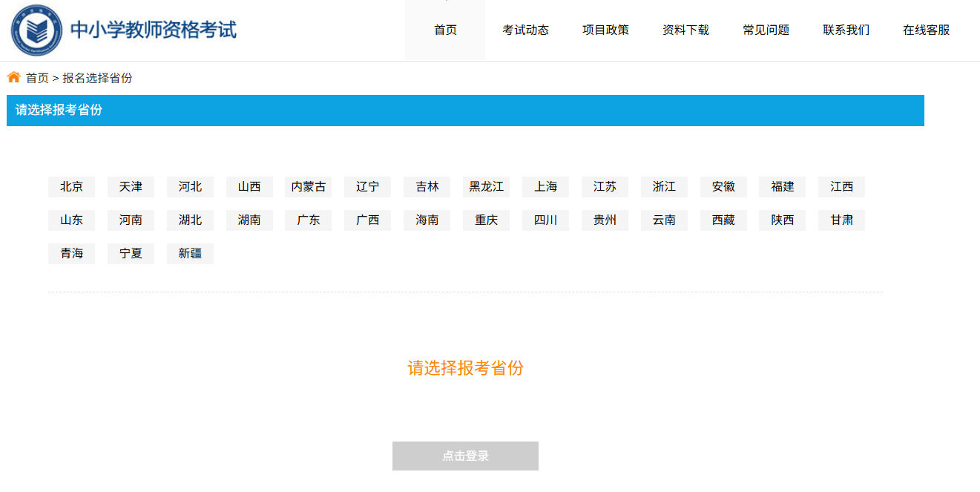Open 在线客服 support link
980x492 pixels.
926,30
